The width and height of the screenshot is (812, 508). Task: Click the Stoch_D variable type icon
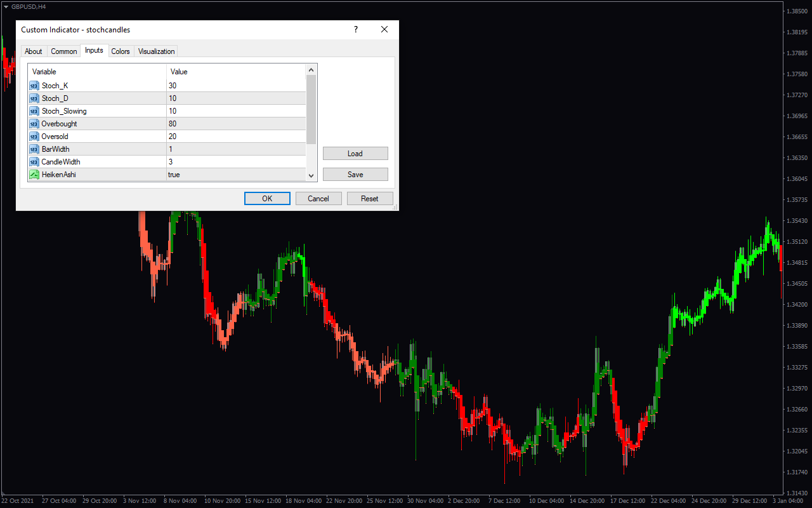(34, 98)
